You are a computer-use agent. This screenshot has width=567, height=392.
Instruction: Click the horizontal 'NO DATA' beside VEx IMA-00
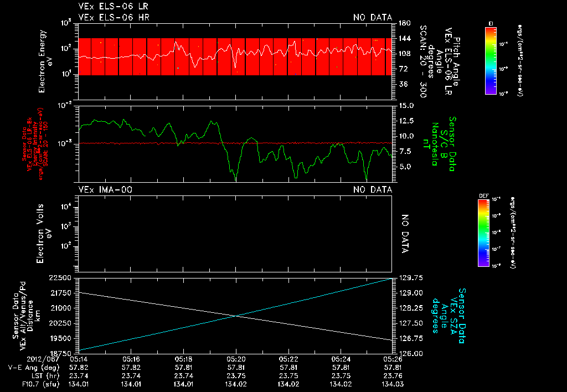coord(373,189)
